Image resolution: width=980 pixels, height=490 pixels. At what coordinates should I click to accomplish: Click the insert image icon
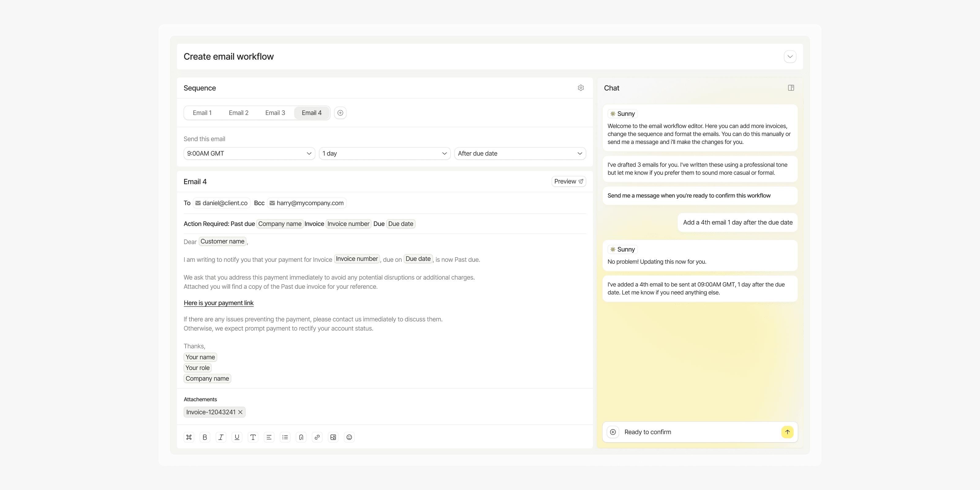[333, 437]
